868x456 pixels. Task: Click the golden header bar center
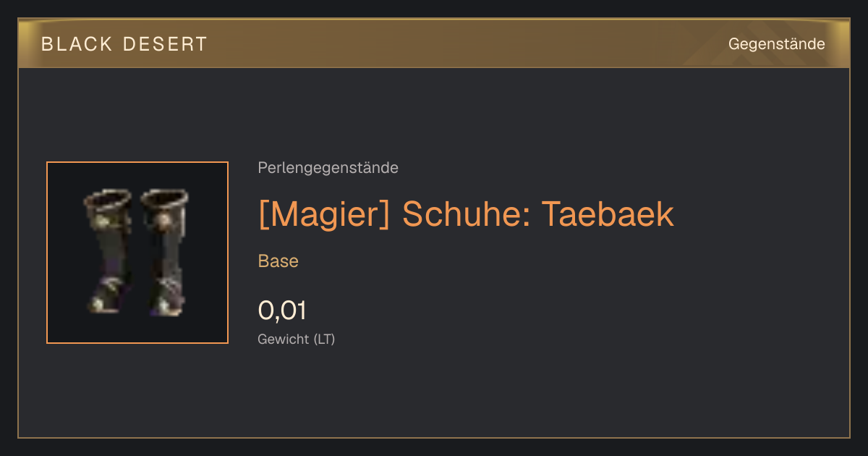[434, 44]
